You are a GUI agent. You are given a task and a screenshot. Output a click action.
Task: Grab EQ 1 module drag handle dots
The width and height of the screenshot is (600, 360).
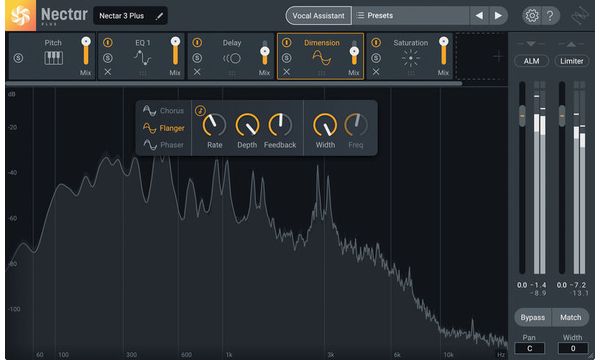coord(142,73)
